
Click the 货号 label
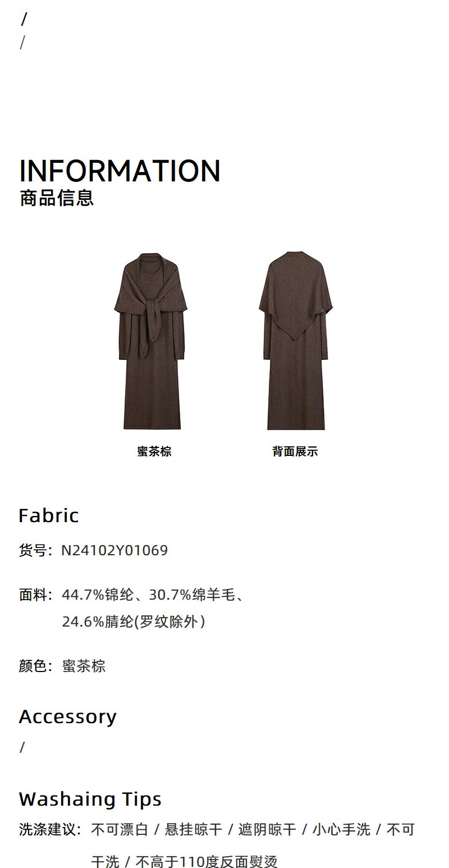(33, 550)
